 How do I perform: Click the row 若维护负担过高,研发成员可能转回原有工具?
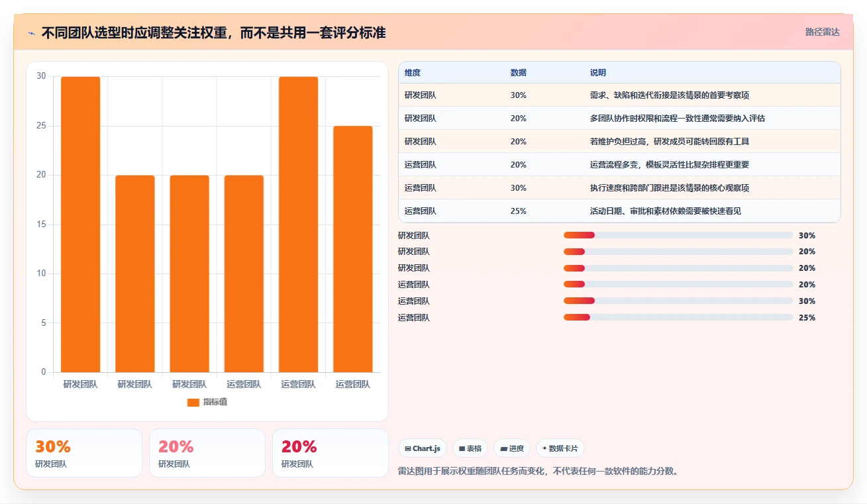tap(619, 142)
